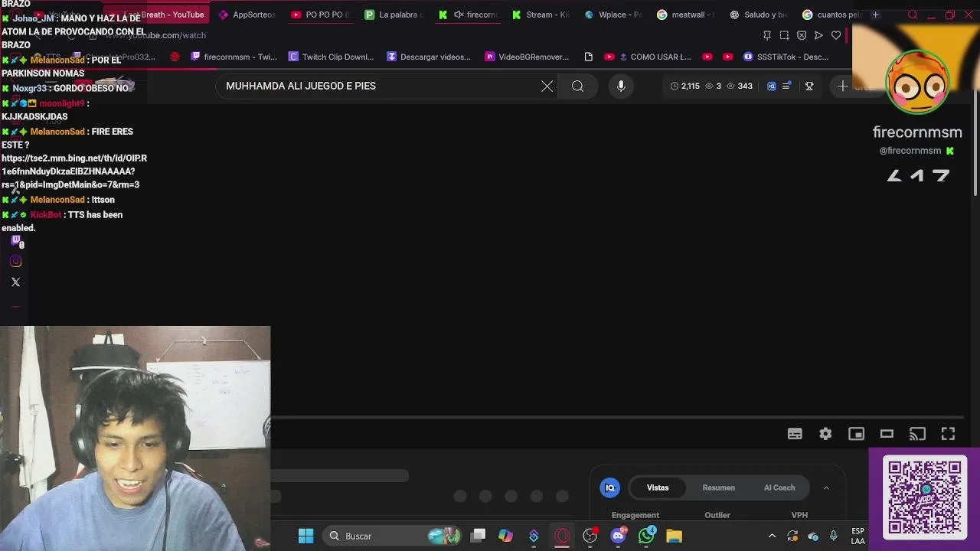Viewport: 980px width, 551px height.
Task: Take a snapshot with the address bar camera icon
Action: click(x=784, y=35)
